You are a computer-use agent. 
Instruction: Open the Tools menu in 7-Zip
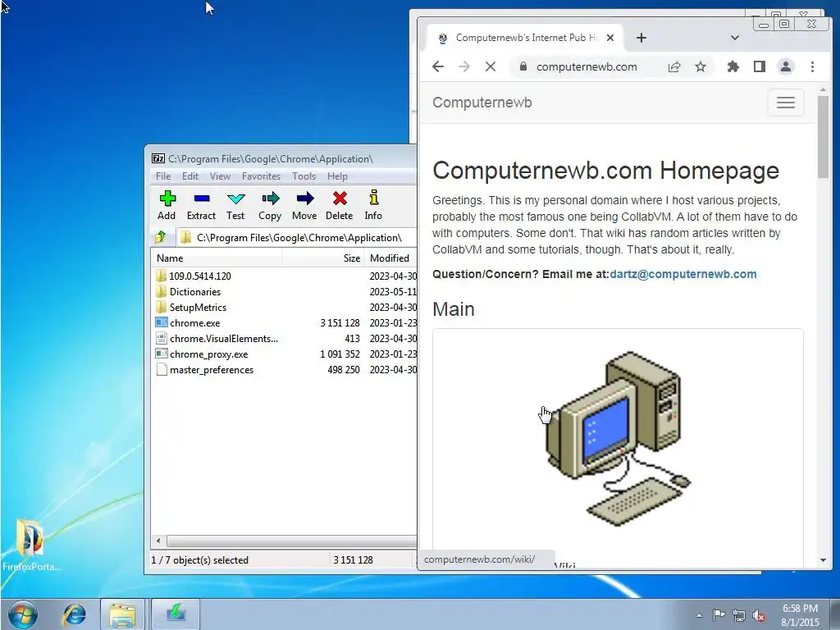(x=304, y=176)
